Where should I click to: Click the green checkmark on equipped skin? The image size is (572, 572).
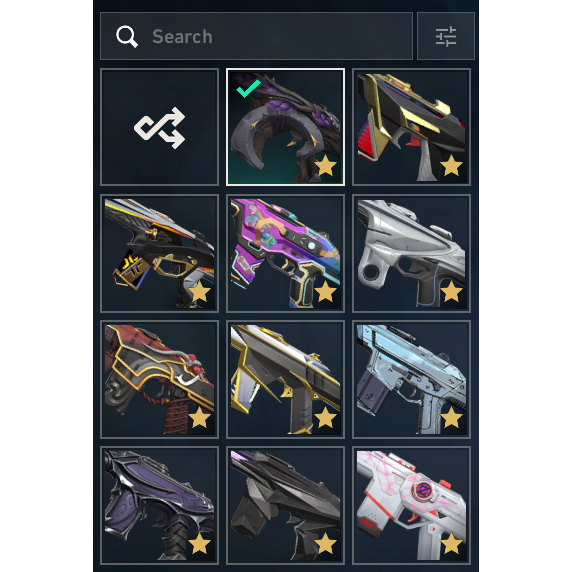pyautogui.click(x=248, y=88)
